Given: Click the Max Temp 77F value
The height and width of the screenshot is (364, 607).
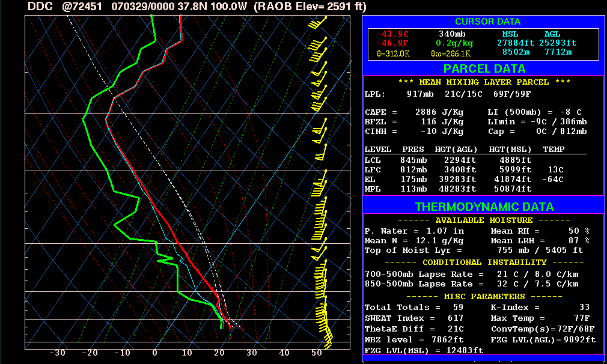Looking at the screenshot, I should coord(582,318).
